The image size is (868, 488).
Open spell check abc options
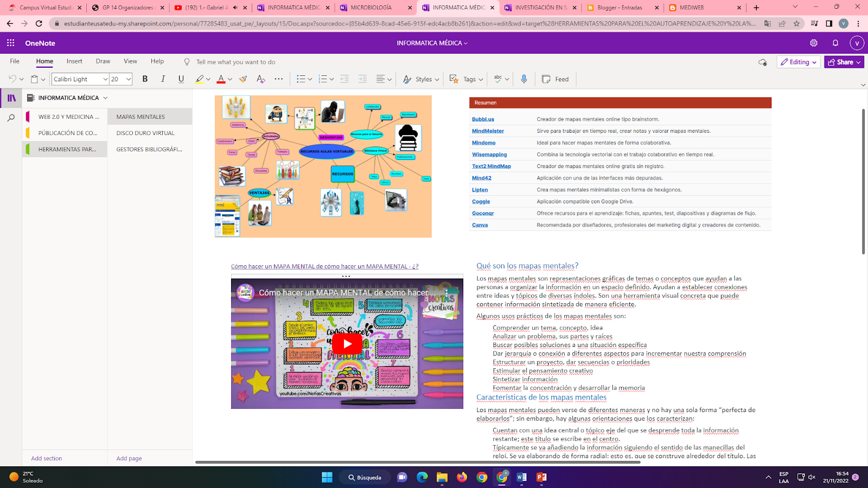tap(501, 79)
